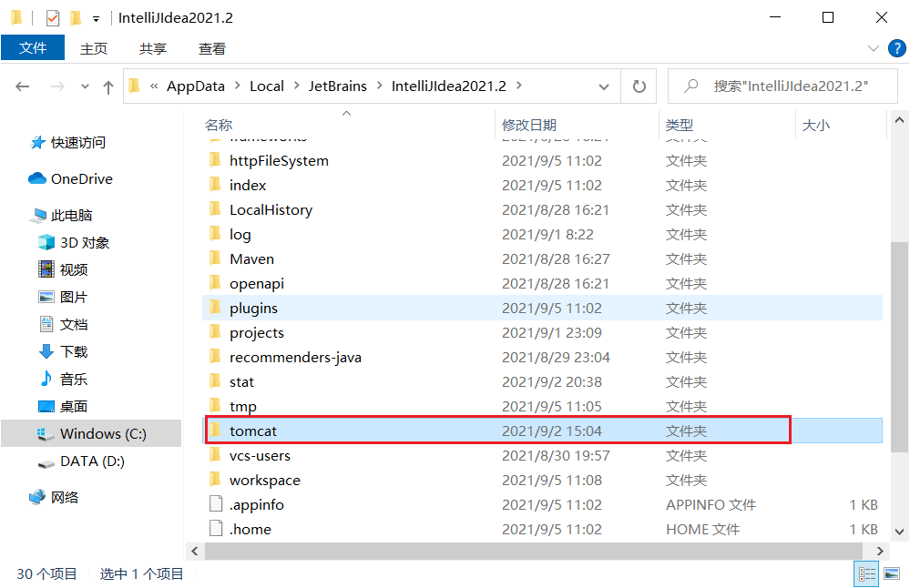
Task: Switch to large thumbnails view icon
Action: [x=892, y=574]
